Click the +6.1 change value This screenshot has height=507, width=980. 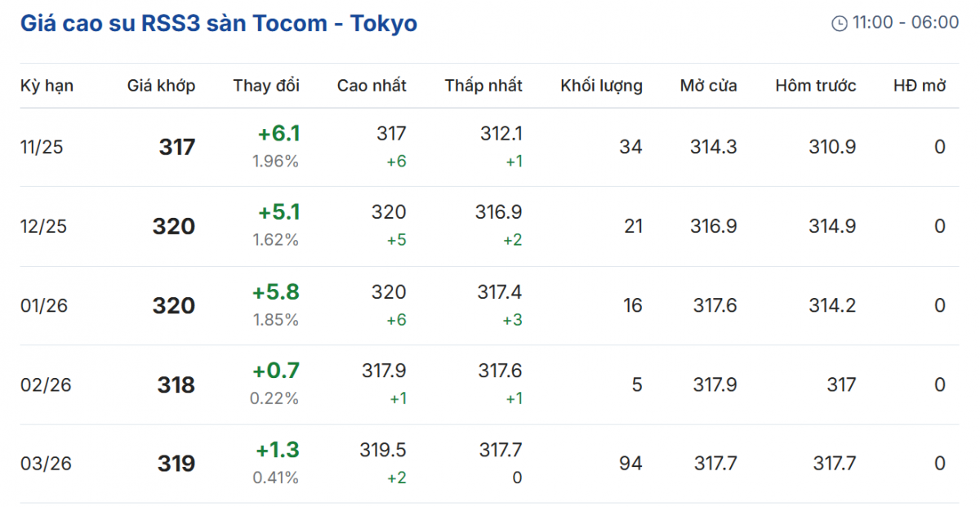278,134
